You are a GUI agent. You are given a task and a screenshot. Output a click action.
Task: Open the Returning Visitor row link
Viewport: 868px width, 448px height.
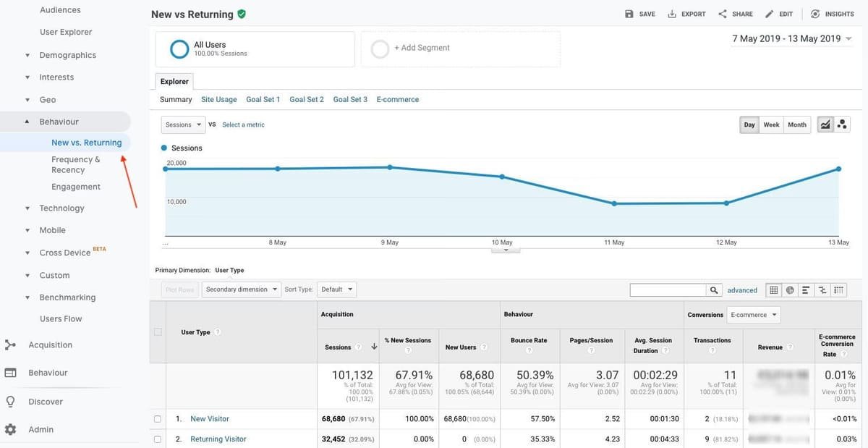(218, 439)
